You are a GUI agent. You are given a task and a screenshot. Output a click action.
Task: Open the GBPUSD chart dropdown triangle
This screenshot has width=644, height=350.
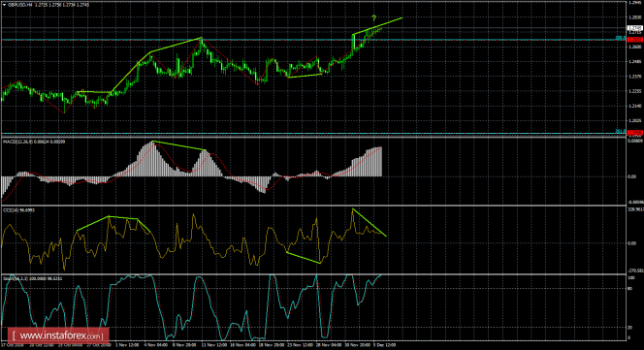coord(5,6)
